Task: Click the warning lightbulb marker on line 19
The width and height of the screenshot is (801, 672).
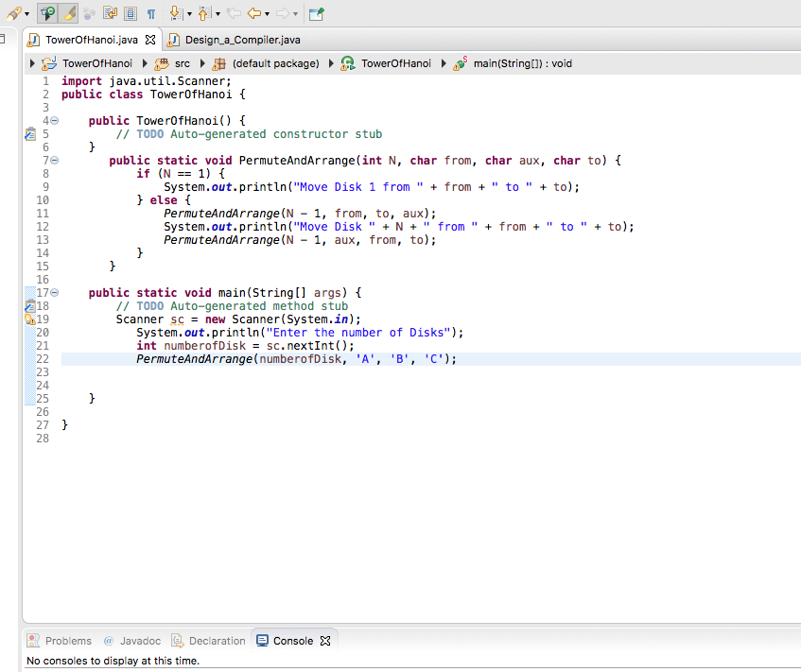Action: 29,319
